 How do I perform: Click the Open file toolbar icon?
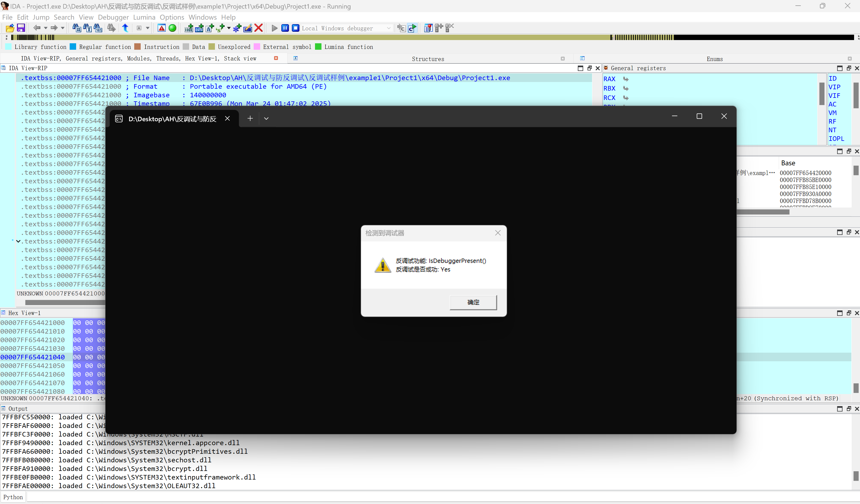pyautogui.click(x=10, y=28)
